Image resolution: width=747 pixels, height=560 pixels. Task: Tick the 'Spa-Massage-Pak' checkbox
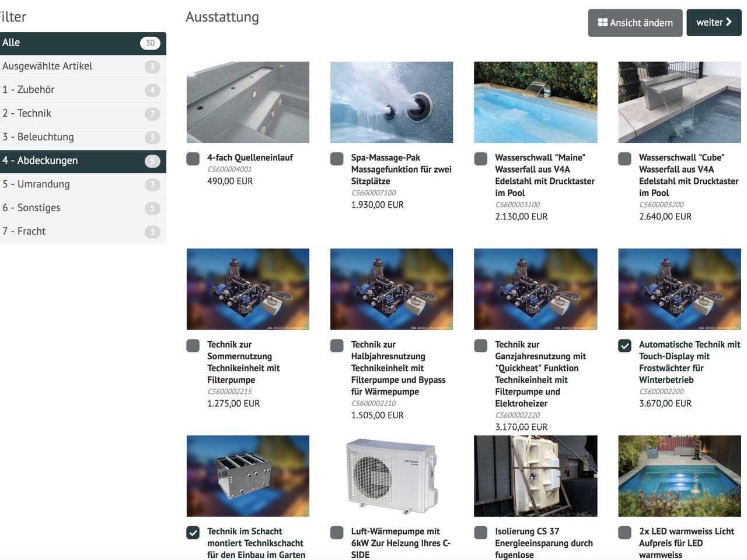337,159
